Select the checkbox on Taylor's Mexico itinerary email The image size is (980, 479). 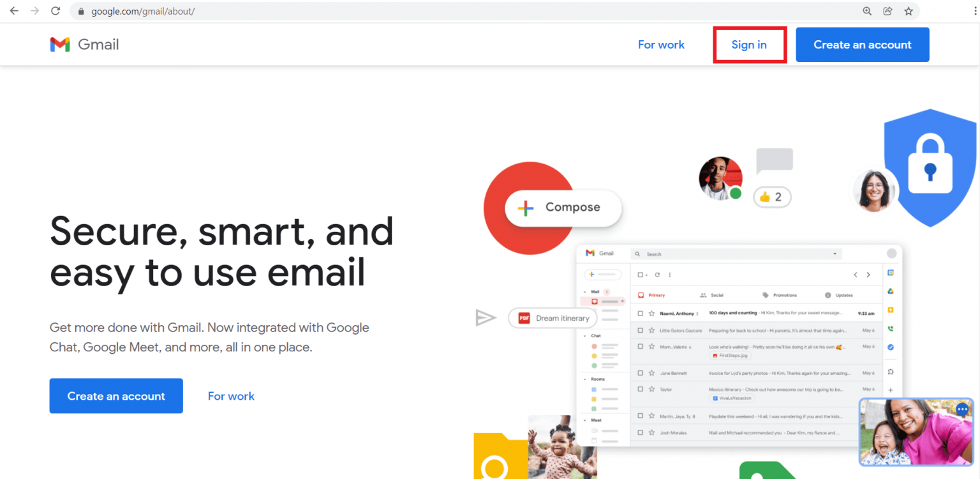(640, 389)
